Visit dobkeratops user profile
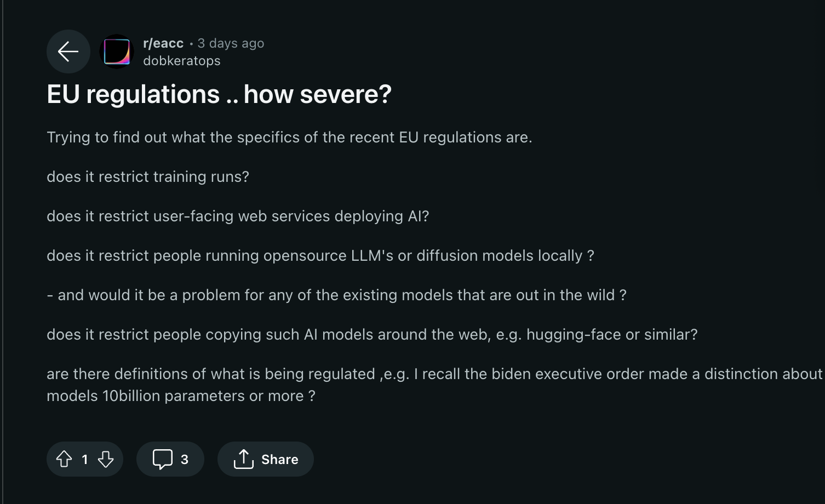Screen dimensions: 825x504 (x=182, y=61)
